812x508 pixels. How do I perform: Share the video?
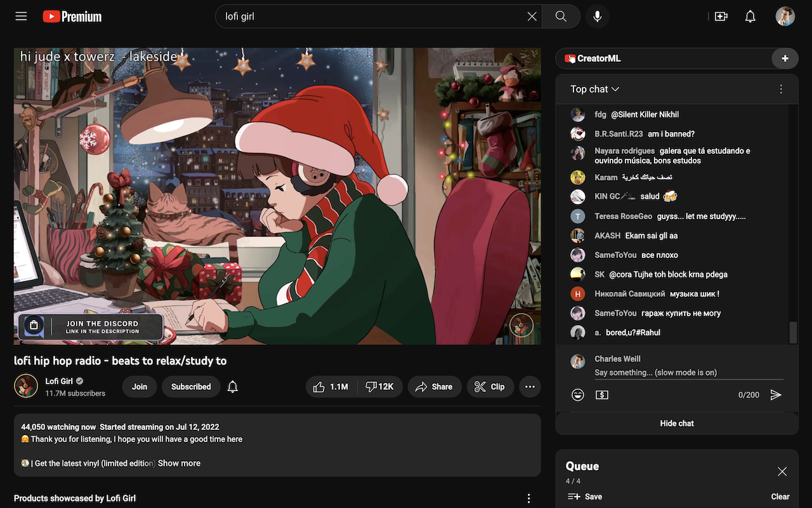pos(434,387)
